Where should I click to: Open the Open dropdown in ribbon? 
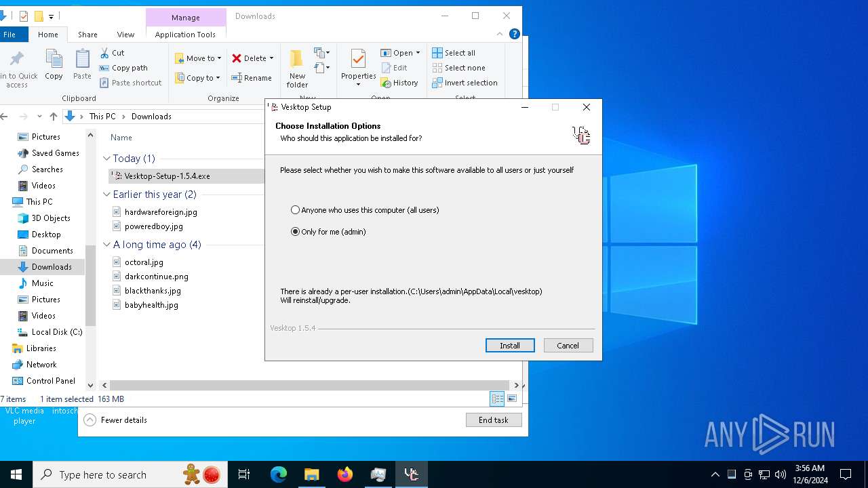tap(400, 53)
